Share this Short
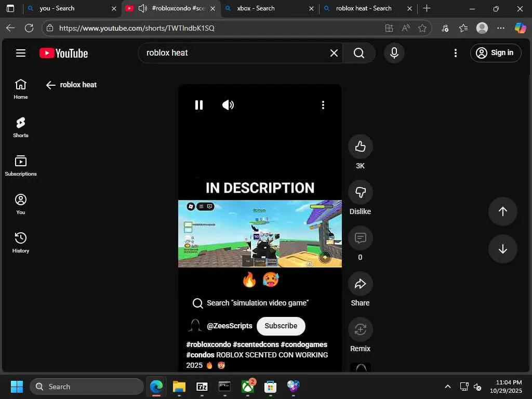 (361, 284)
